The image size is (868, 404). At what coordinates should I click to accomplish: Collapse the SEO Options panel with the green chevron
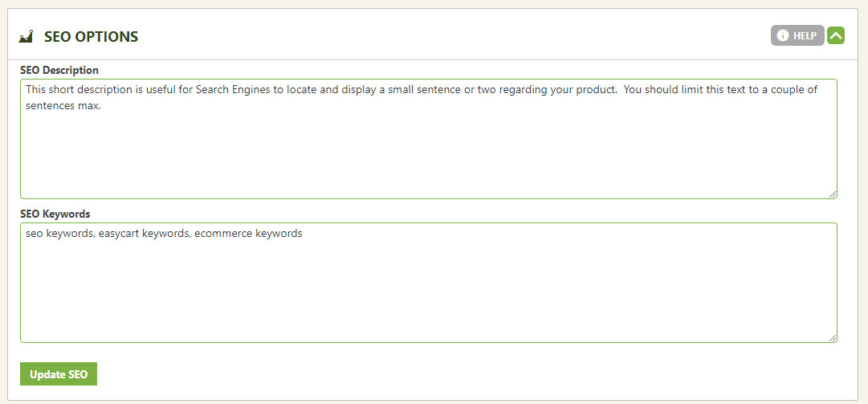[836, 35]
